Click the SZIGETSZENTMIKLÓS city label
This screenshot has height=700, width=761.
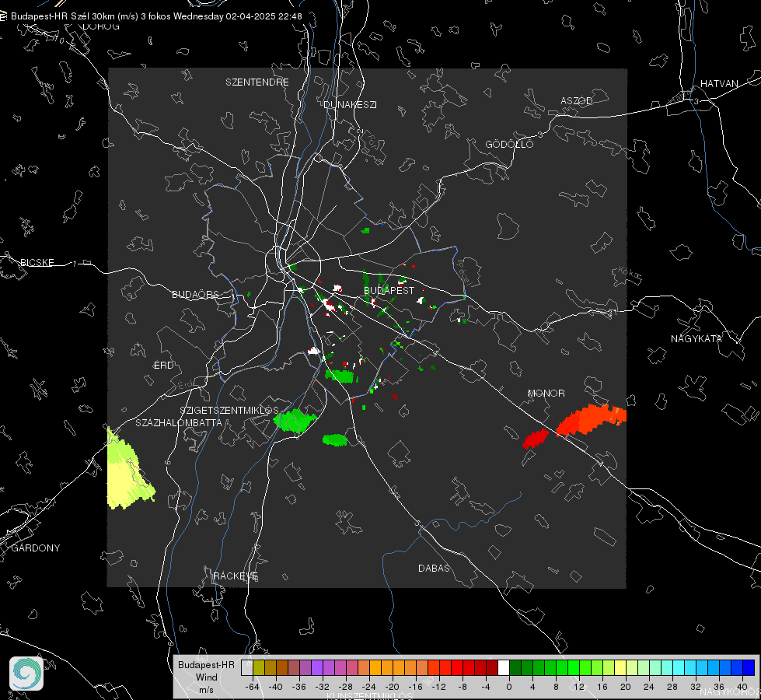point(229,410)
